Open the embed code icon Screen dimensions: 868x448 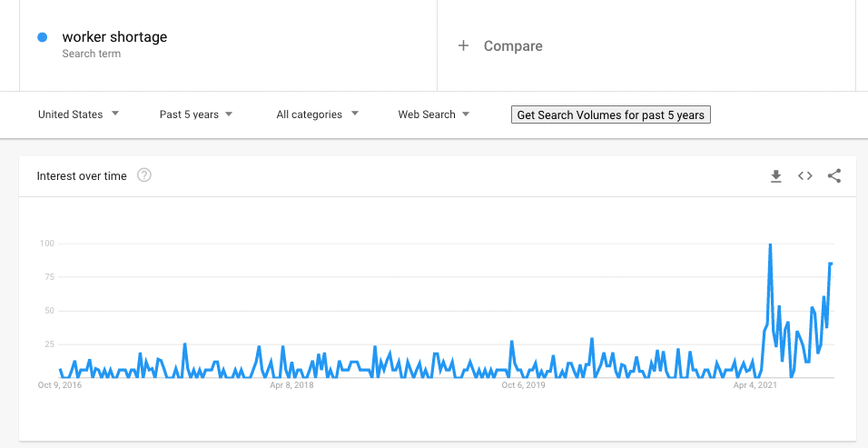(804, 176)
